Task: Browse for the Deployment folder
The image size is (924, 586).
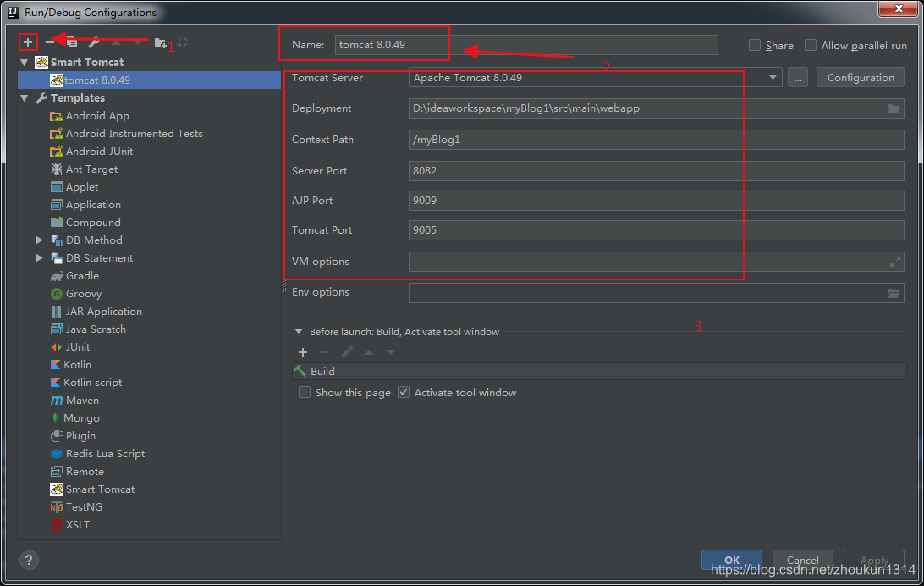Action: click(894, 108)
